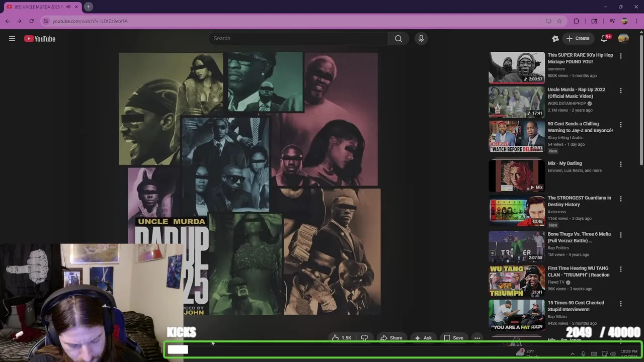This screenshot has height=362, width=644.
Task: Open options for Bone Thugs Vs. Three 6 Mafia
Action: coord(621,235)
